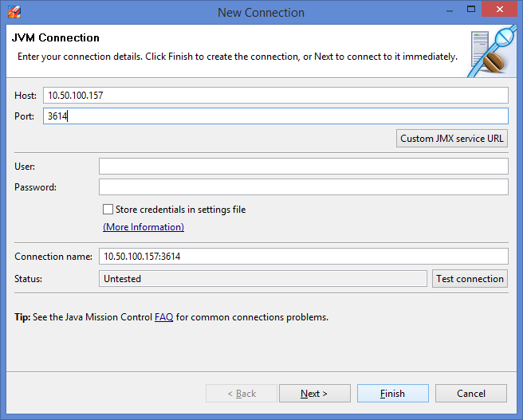This screenshot has width=523, height=420.
Task: Click the Host label
Action: 26,96
